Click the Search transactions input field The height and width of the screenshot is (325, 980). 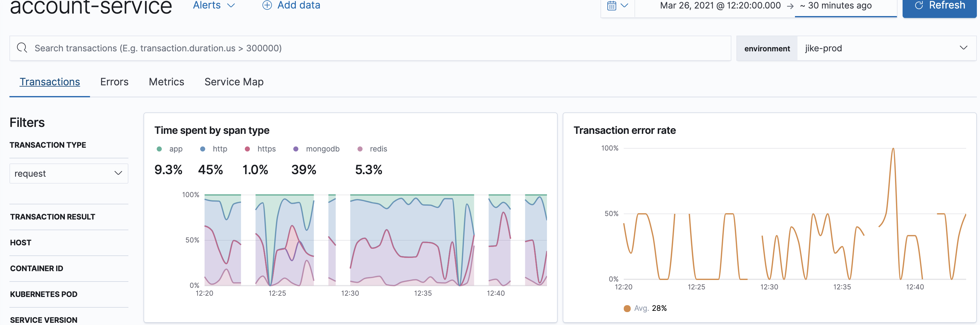(370, 48)
